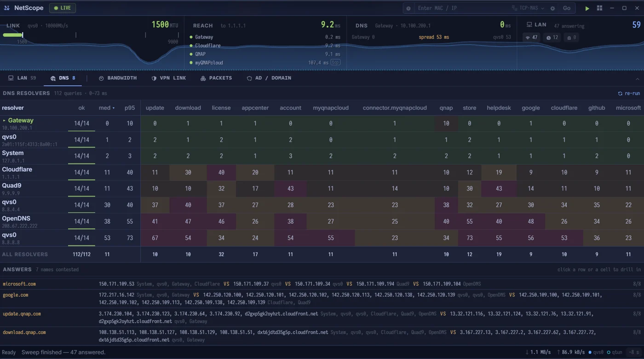Click the DNS tab globe icon
Viewport: 644px width, 359px height.
[x=53, y=78]
